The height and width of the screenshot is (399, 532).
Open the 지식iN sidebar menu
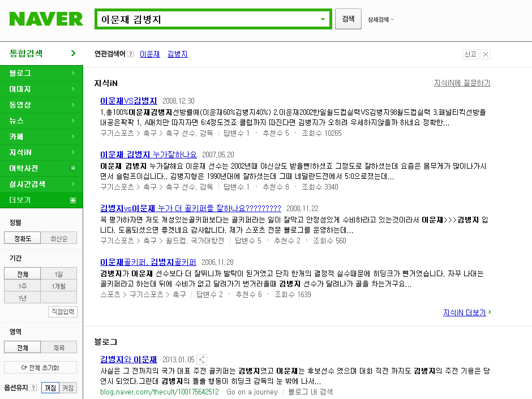pos(41,152)
